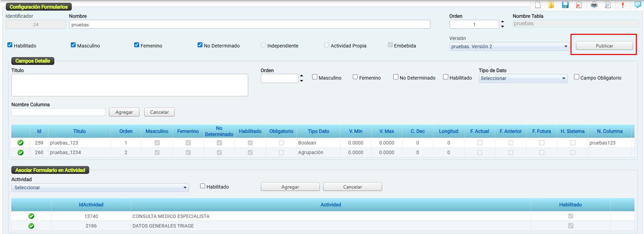644x234 pixels.
Task: Enable the Campo Obligatorio checkbox
Action: [577, 77]
